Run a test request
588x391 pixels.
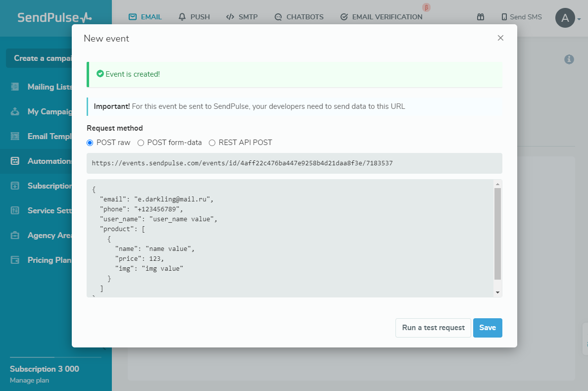coord(433,328)
